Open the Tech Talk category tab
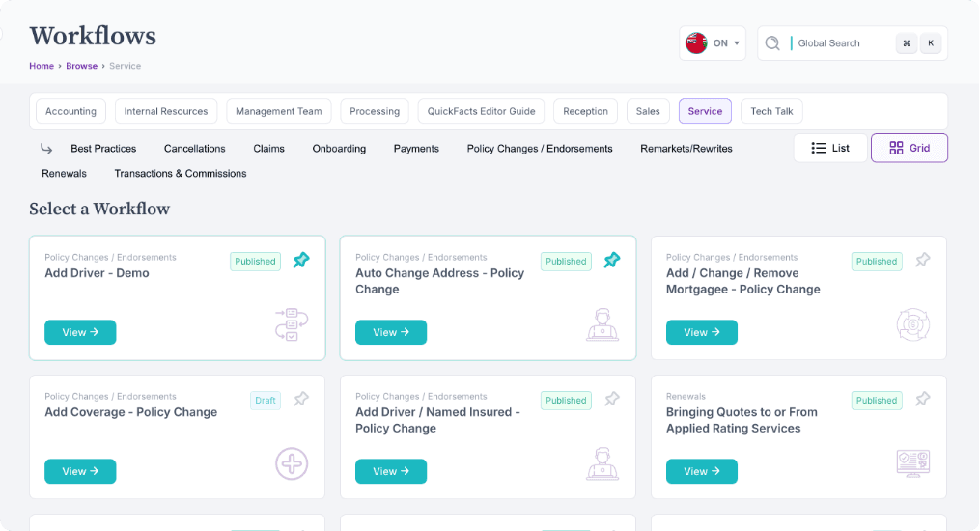 (x=771, y=111)
